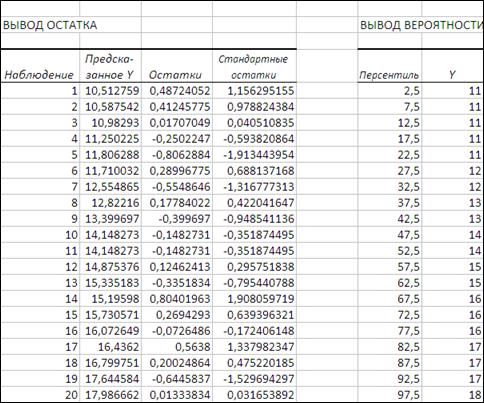Click the ВЫВОД ВЕРОЯТНОСТИ heading cell

point(421,25)
